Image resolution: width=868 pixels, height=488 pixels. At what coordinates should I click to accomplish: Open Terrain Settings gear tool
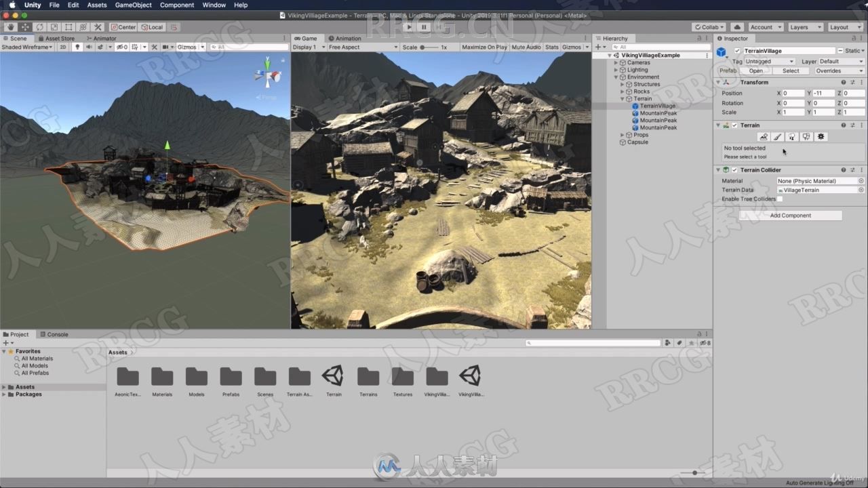pyautogui.click(x=821, y=137)
